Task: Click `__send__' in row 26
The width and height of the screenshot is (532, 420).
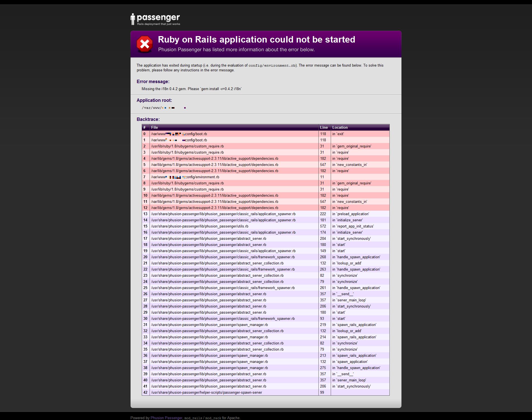Action: point(343,294)
